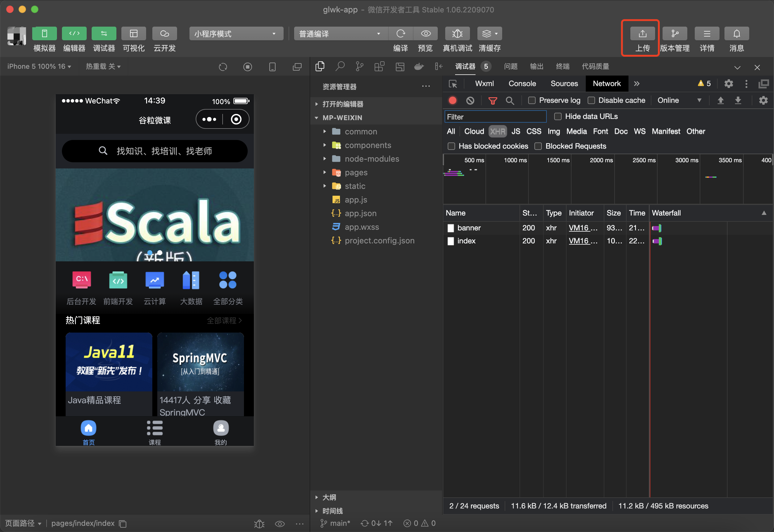Tap the 课程 tab in simulator

point(154,432)
